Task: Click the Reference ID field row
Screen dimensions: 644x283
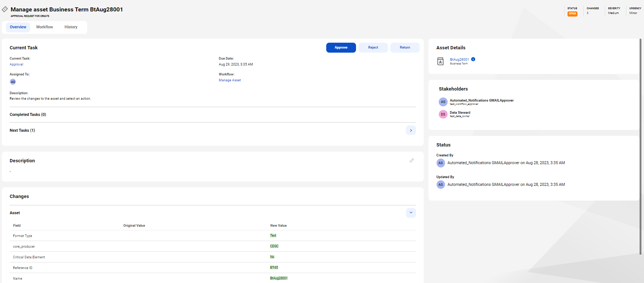Action: (x=213, y=268)
